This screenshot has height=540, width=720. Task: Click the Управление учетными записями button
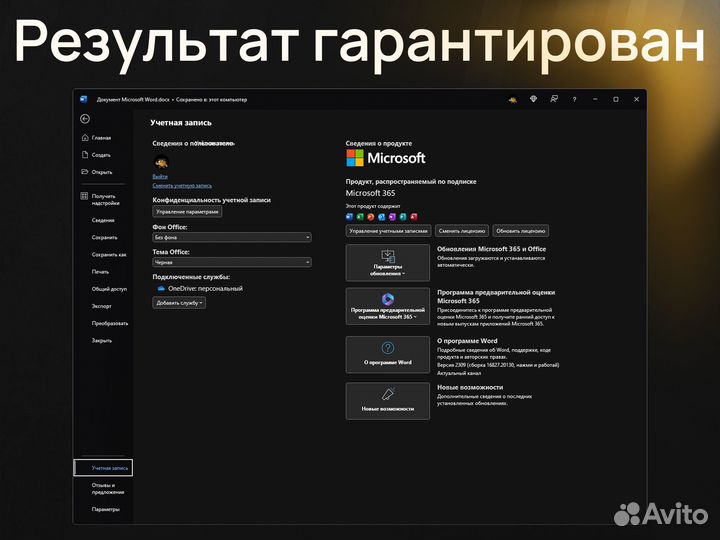pyautogui.click(x=388, y=231)
